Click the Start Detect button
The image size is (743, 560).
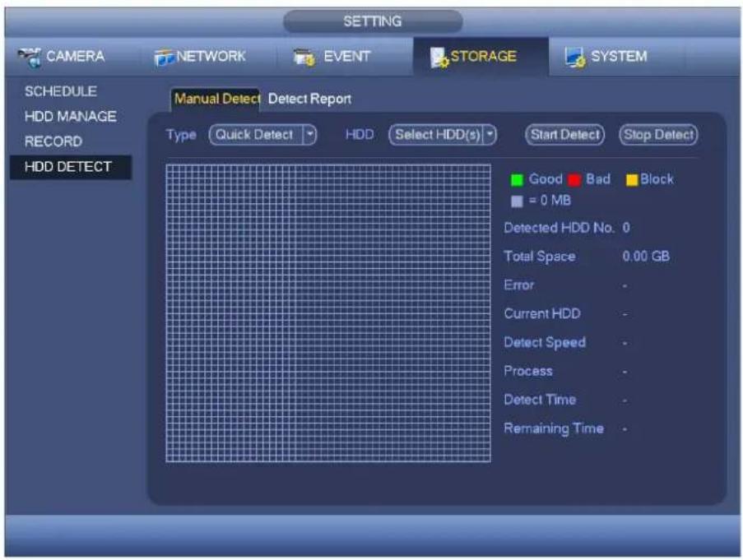564,135
